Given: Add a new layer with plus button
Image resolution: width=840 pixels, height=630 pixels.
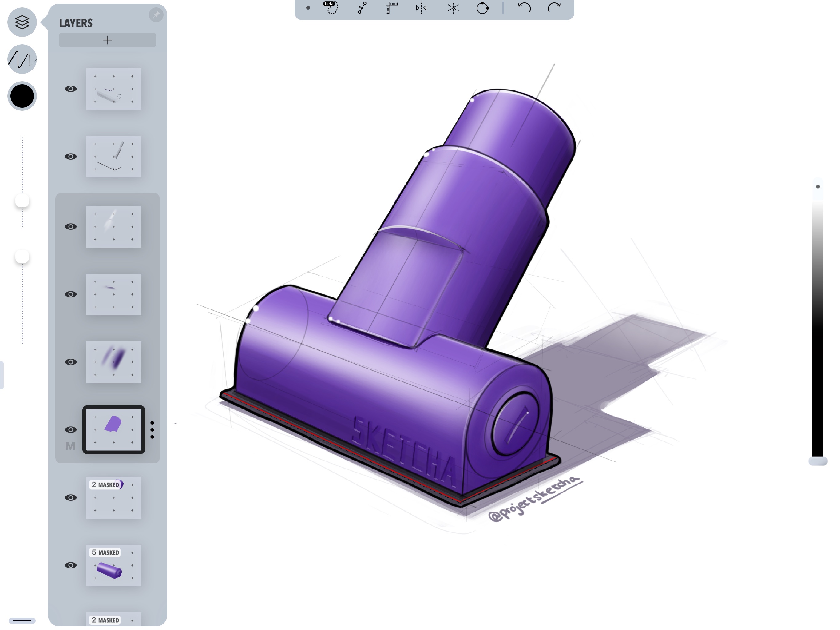Looking at the screenshot, I should (x=108, y=40).
